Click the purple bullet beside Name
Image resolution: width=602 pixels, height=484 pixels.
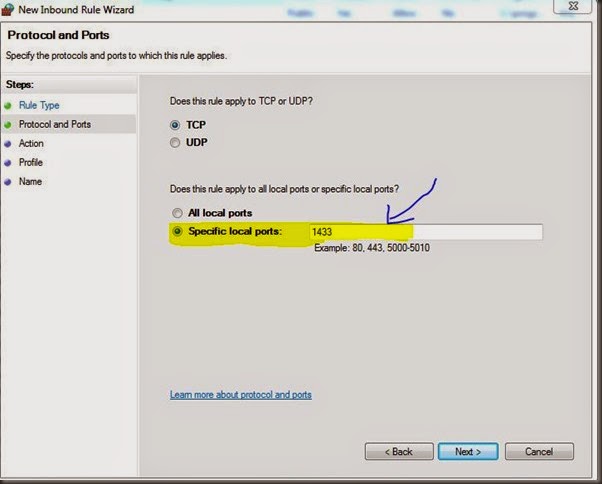8,182
